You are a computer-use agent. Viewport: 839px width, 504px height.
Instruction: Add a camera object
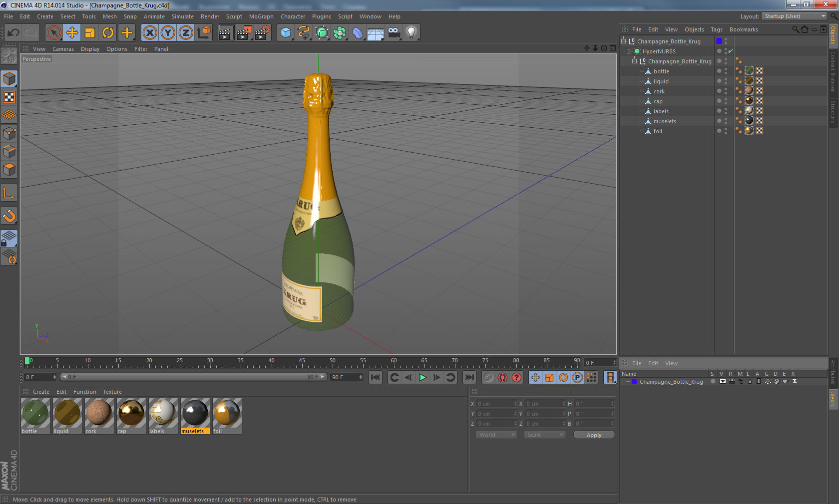coord(394,33)
